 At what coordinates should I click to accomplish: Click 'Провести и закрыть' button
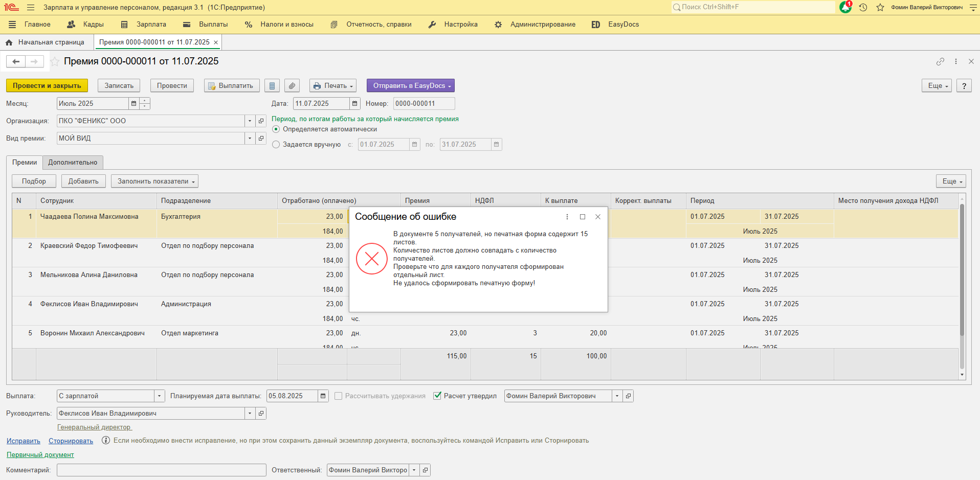tap(47, 86)
